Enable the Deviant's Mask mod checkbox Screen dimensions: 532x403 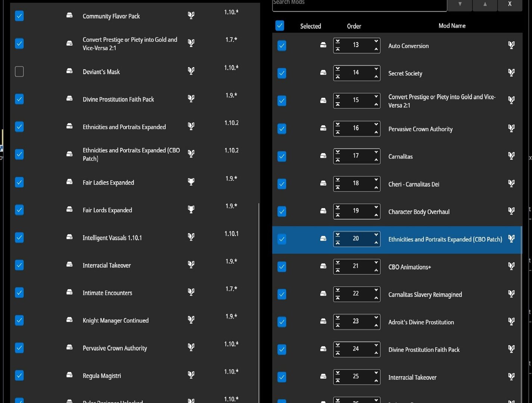tap(19, 71)
